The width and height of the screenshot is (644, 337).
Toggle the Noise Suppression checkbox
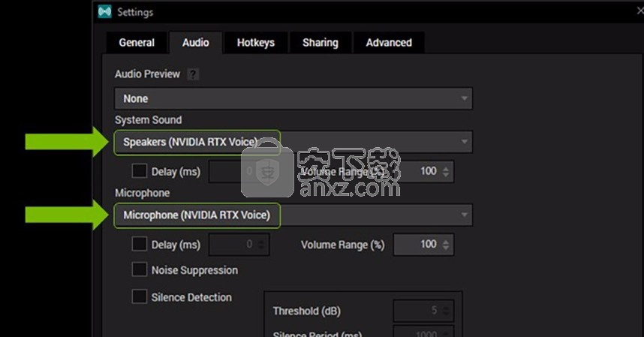tap(139, 269)
